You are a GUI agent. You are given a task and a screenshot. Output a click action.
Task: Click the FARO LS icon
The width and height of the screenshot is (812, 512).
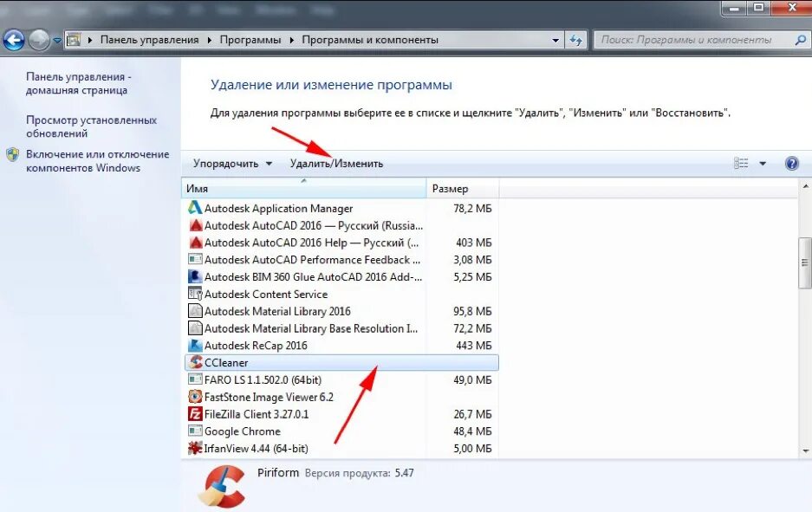tap(195, 379)
